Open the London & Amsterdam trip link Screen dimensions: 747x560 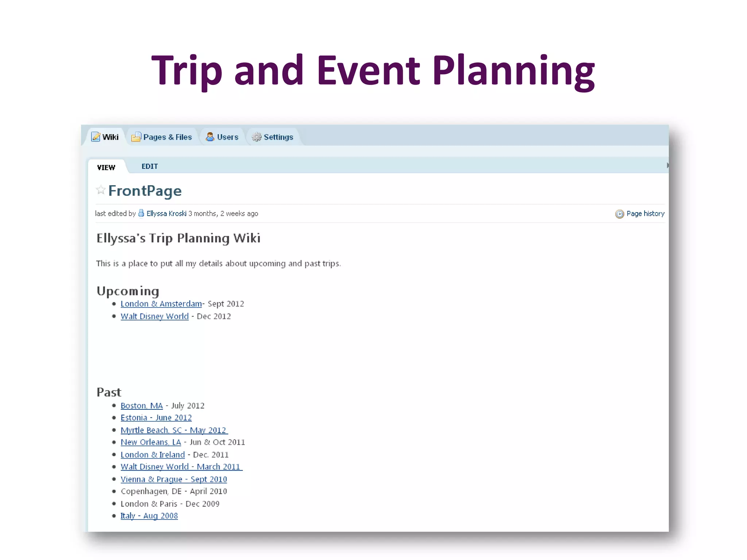click(161, 304)
